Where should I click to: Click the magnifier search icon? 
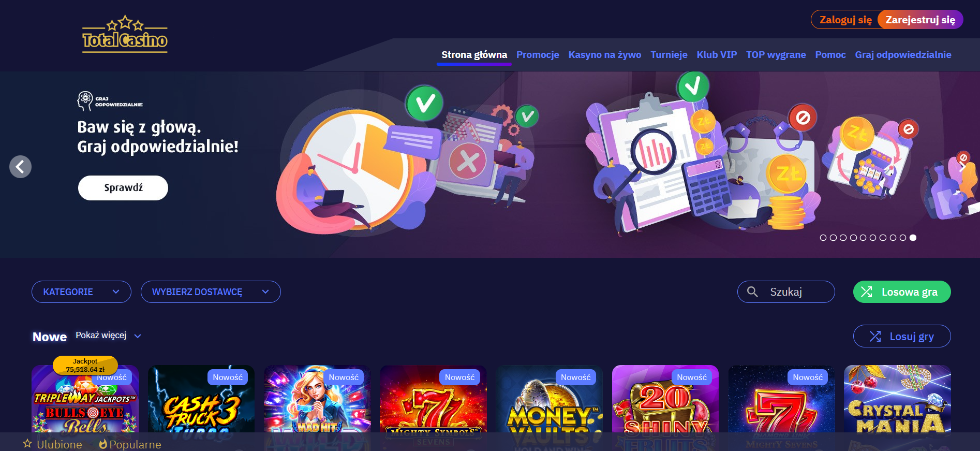[752, 292]
